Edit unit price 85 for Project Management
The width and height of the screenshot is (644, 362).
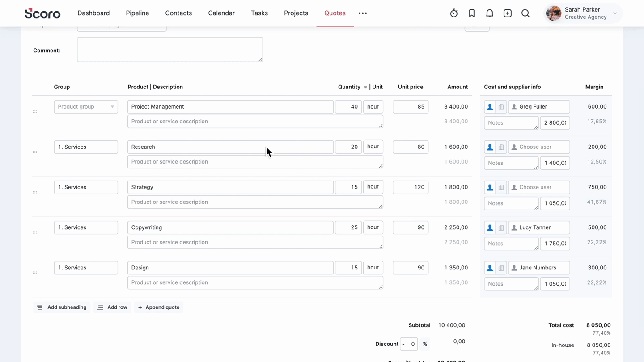tap(411, 107)
